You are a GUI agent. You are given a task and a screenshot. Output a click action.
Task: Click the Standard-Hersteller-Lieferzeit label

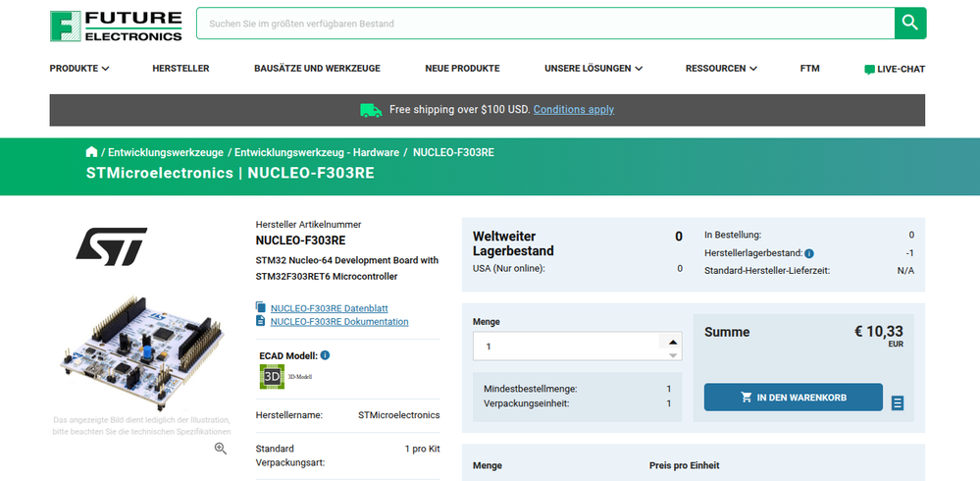[x=767, y=271]
